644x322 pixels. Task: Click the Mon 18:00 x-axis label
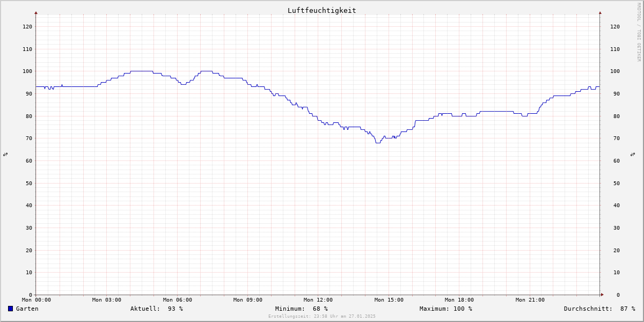[x=459, y=300]
